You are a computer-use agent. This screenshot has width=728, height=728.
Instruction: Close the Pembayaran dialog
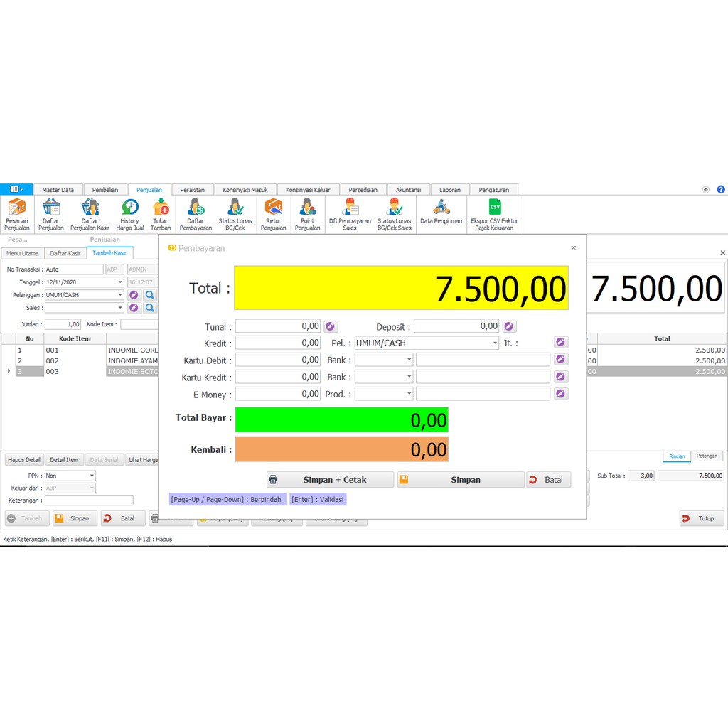(574, 248)
